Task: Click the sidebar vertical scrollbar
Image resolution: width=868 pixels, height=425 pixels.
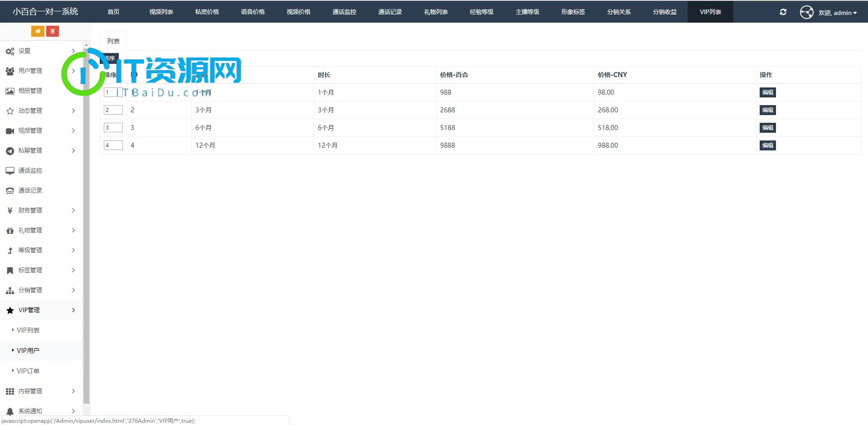Action: click(x=86, y=226)
